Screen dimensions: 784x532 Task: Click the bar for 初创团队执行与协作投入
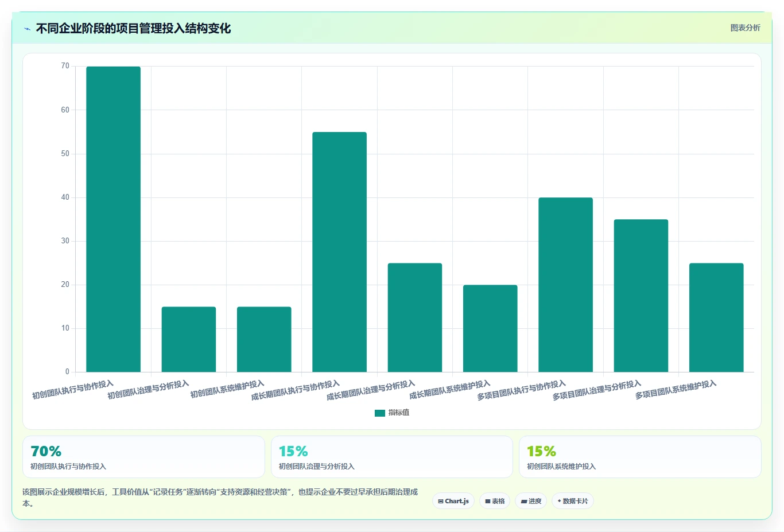tap(113, 219)
